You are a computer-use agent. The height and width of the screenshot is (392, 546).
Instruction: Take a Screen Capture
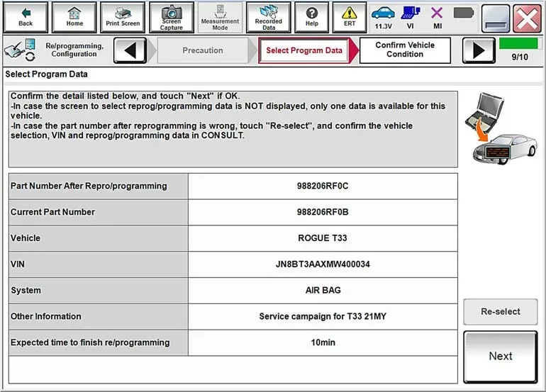172,17
